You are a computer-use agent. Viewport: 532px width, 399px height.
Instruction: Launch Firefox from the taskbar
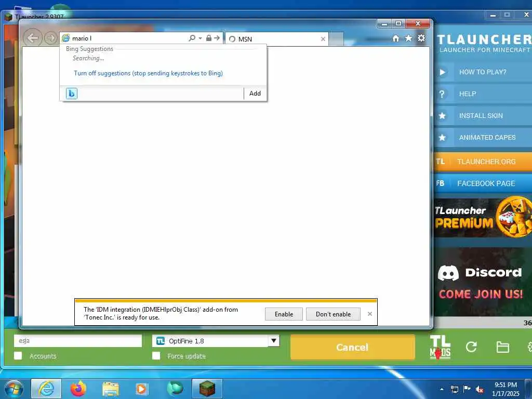point(78,389)
